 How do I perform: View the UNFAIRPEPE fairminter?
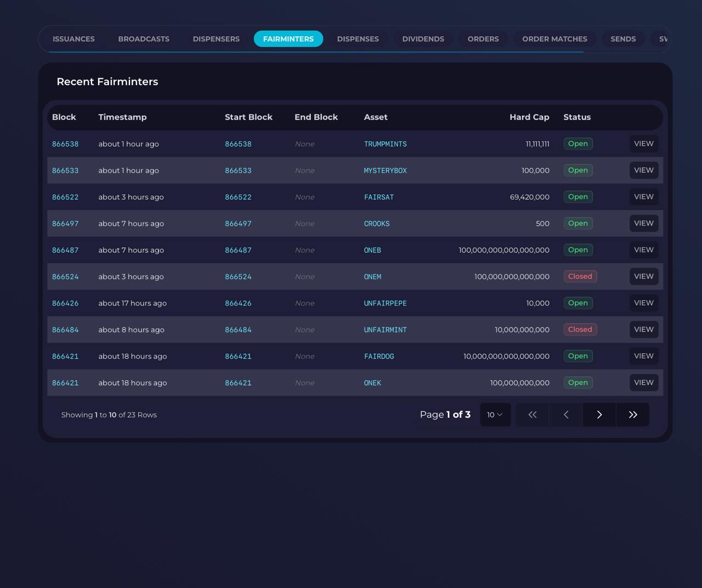point(644,303)
